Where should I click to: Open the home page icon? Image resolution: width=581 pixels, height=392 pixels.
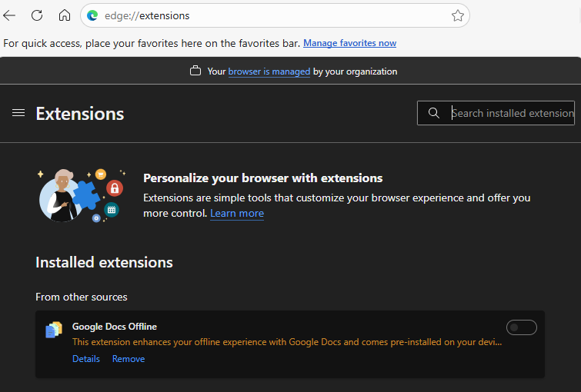tap(65, 15)
